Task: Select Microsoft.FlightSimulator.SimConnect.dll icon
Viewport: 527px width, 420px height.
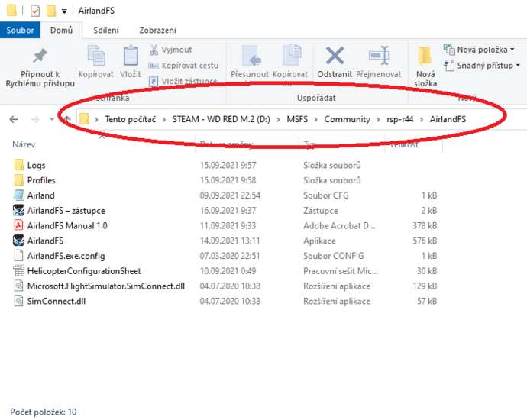Action: pyautogui.click(x=19, y=286)
